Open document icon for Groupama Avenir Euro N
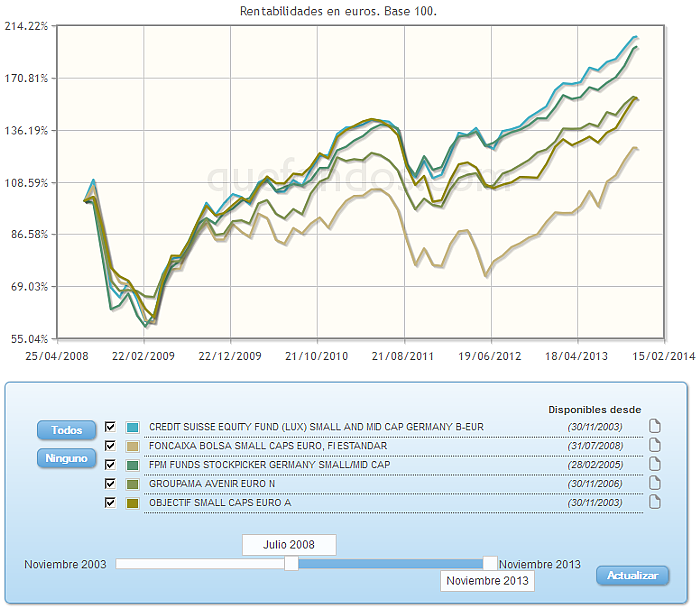700x608 pixels. pos(654,483)
